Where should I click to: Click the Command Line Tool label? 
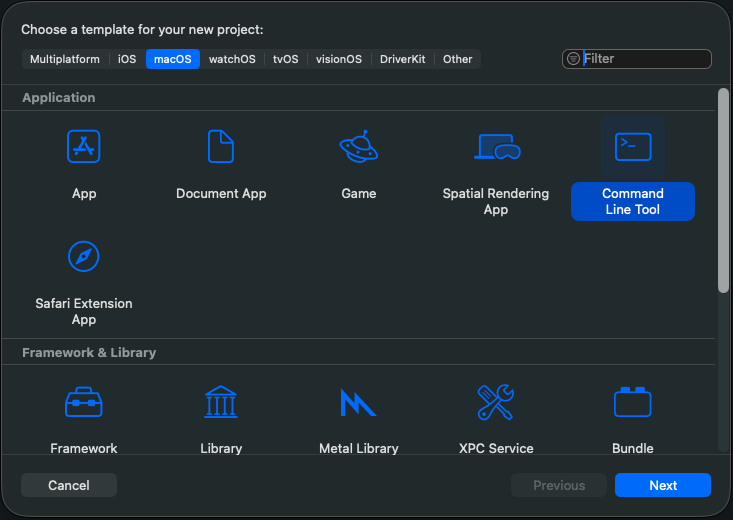click(633, 201)
